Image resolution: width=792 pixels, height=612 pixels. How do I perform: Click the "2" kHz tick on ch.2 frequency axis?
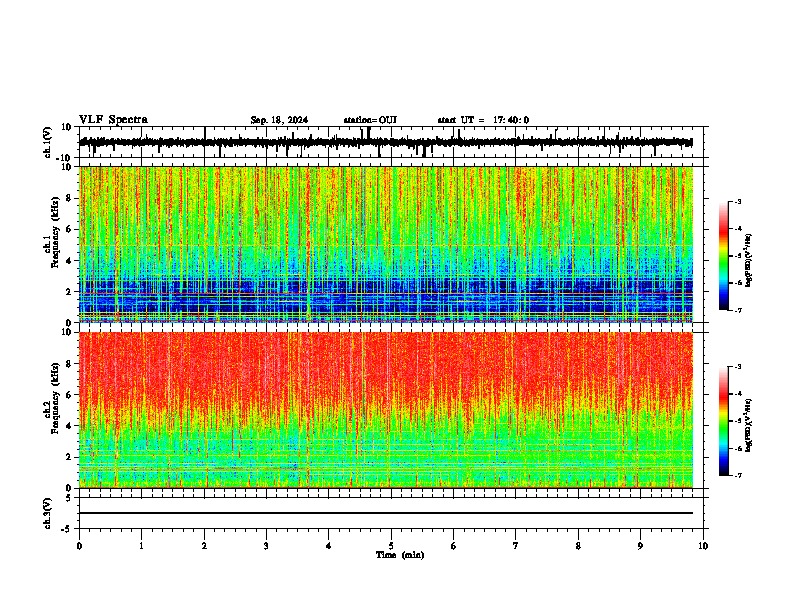70,457
